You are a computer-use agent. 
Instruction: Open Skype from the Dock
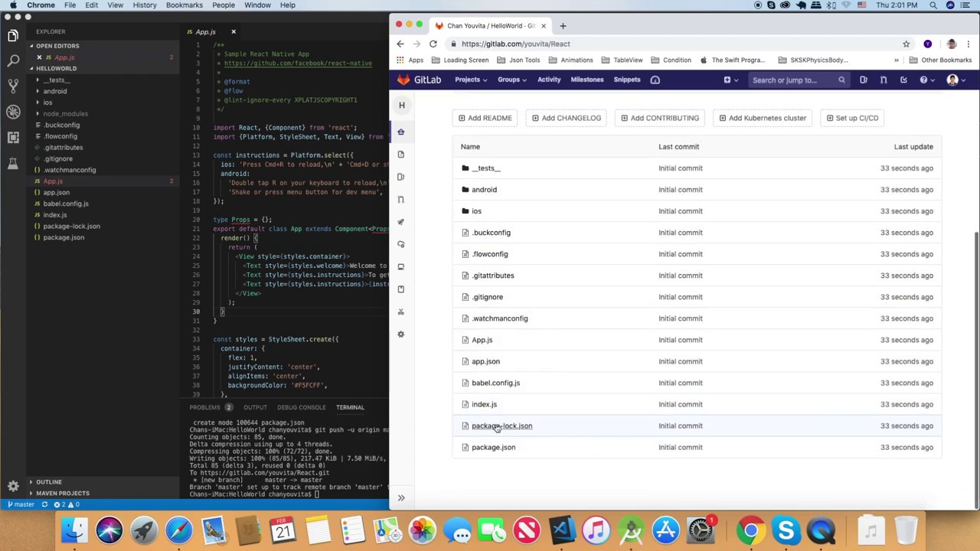click(786, 530)
